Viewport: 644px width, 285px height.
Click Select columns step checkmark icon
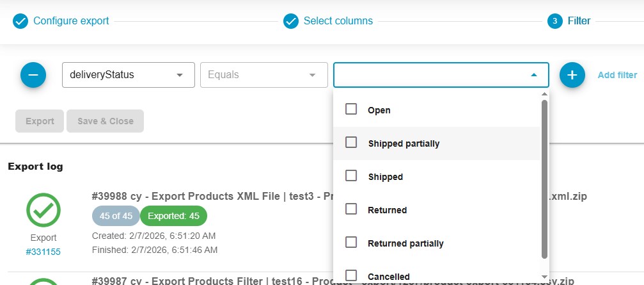click(291, 21)
